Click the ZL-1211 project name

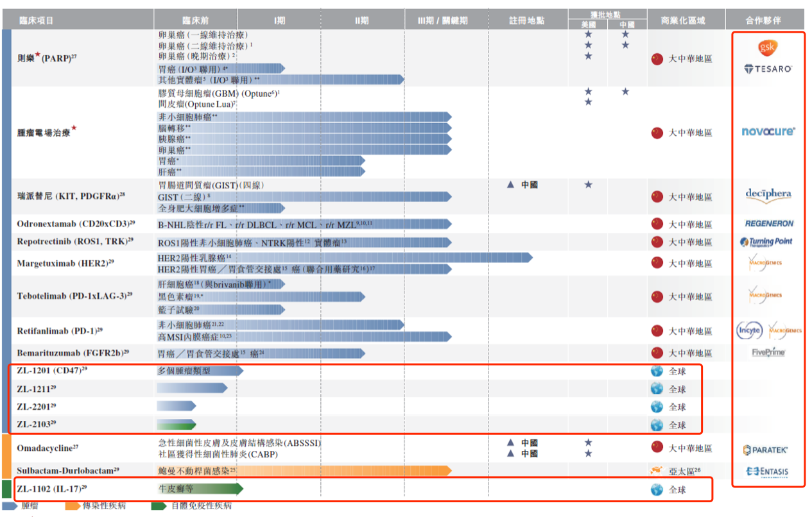click(x=36, y=389)
